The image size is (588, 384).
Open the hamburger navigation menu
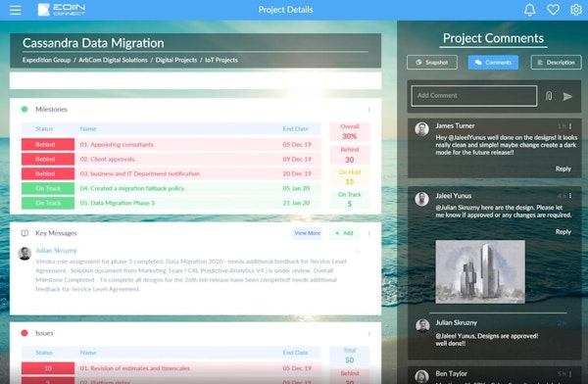16,10
